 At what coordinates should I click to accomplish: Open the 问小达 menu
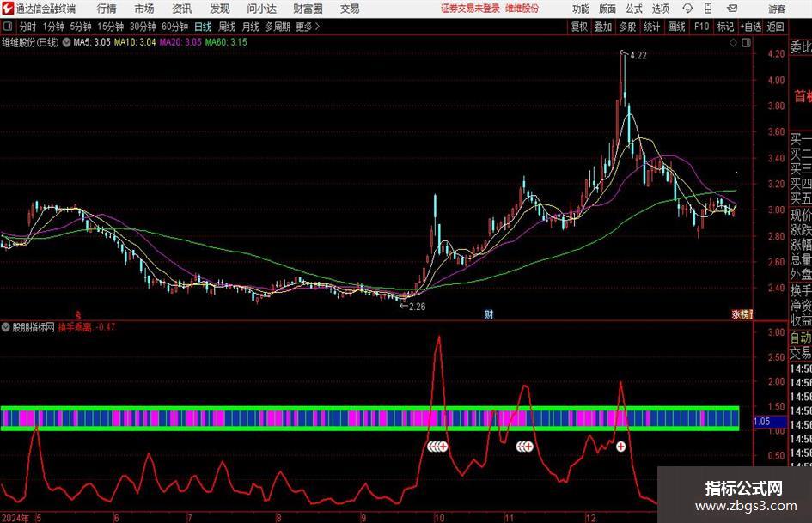262,9
